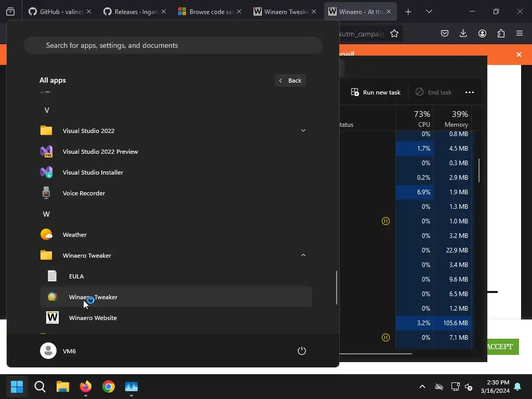Viewport: 532px width, 399px height.
Task: Open Task Manager more options menu
Action: [470, 92]
